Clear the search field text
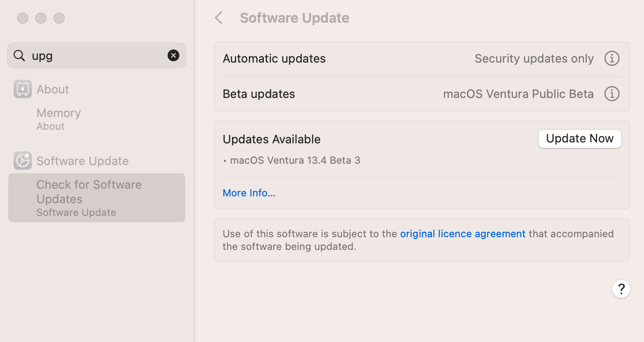The image size is (644, 342). pos(173,55)
